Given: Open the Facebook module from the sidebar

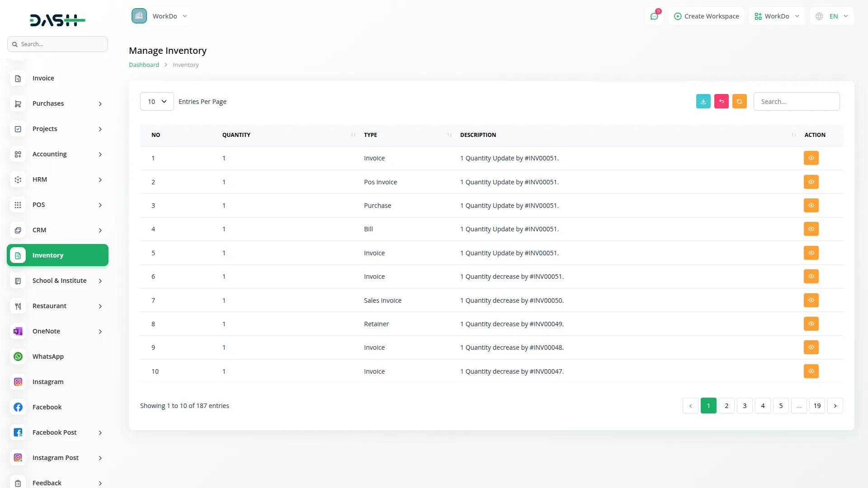Looking at the screenshot, I should (x=47, y=407).
